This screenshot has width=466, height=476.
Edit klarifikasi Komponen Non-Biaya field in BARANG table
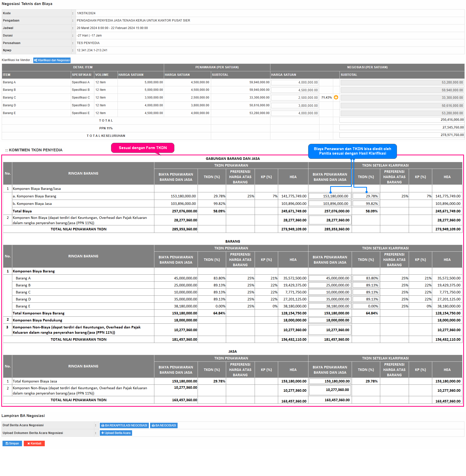[330, 330]
